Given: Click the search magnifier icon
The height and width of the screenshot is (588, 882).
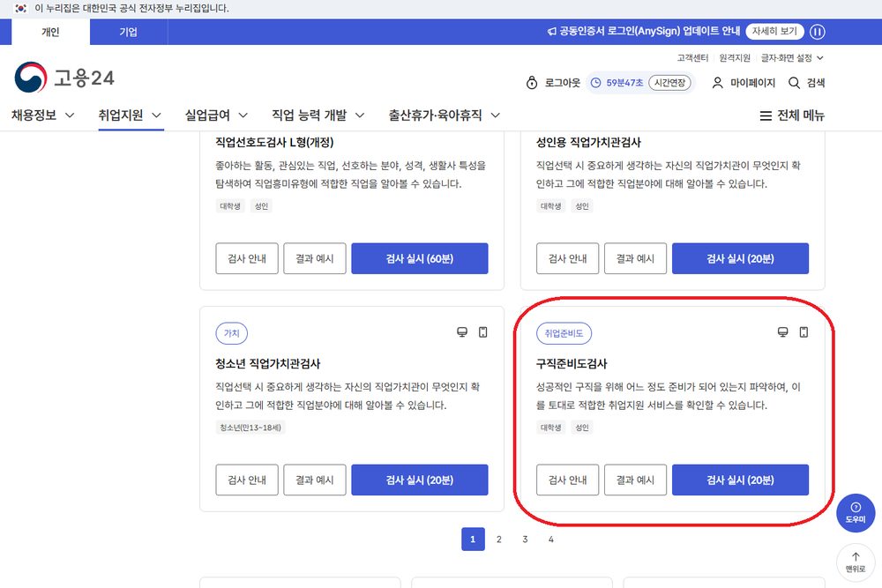Looking at the screenshot, I should point(794,83).
